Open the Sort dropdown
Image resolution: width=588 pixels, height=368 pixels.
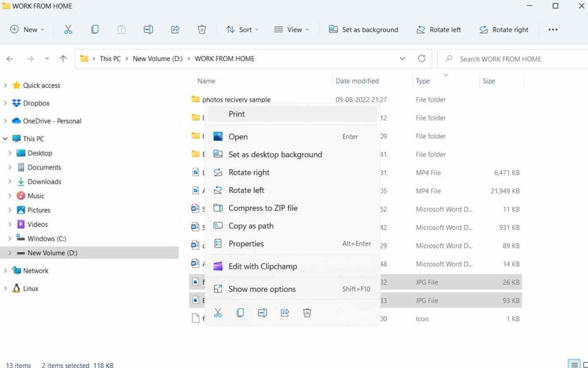(x=242, y=30)
